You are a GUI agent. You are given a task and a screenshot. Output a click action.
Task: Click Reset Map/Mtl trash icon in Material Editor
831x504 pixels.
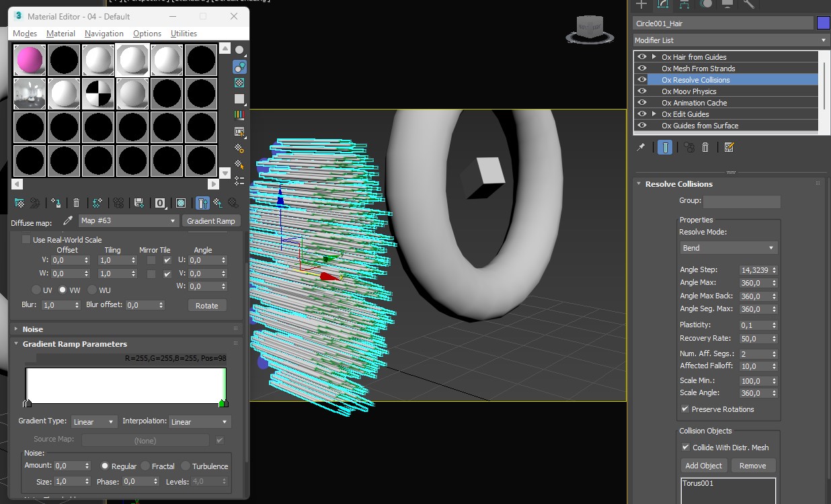[x=76, y=203]
